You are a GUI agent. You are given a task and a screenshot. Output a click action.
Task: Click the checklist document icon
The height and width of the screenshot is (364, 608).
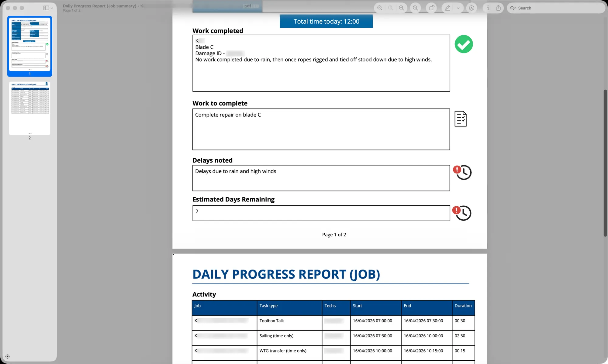click(461, 118)
